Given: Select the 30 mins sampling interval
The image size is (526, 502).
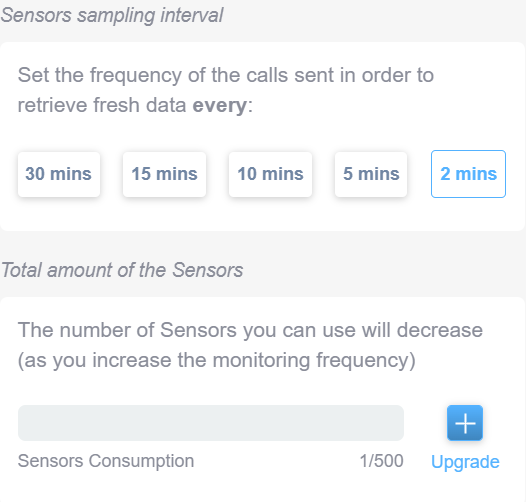Looking at the screenshot, I should point(59,174).
